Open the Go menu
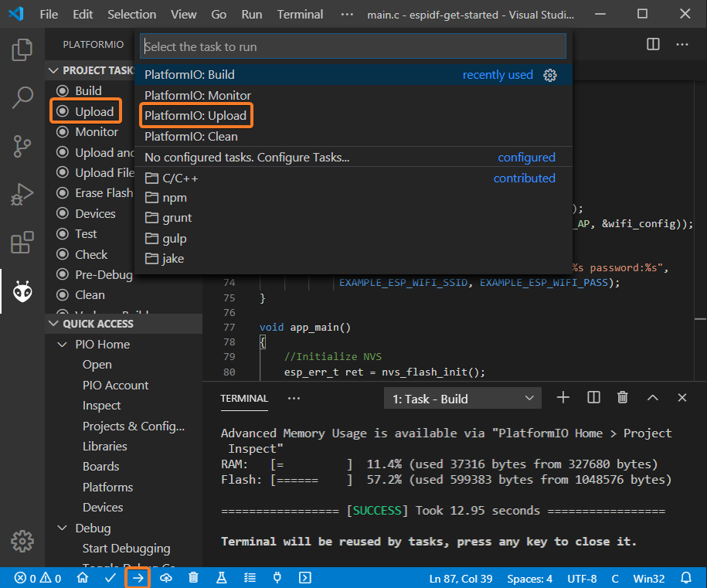Viewport: 707px width, 588px height. [219, 15]
